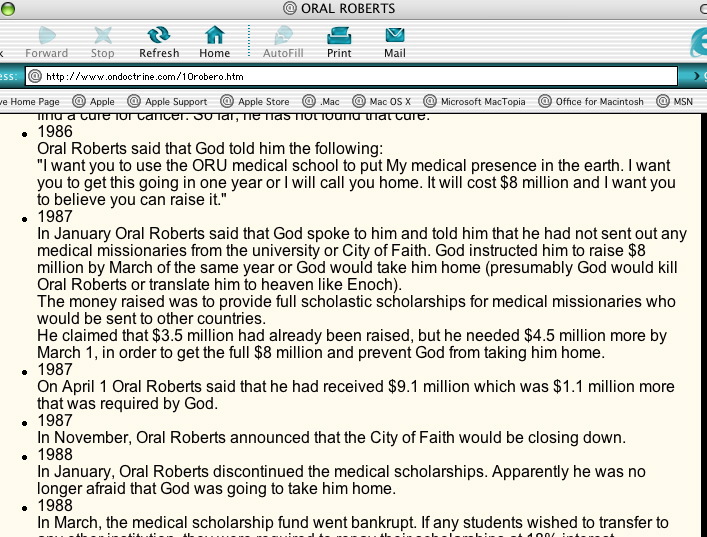Click "Oral Roberts said that God told him the following:"
Image resolution: width=707 pixels, height=537 pixels.
(x=210, y=148)
